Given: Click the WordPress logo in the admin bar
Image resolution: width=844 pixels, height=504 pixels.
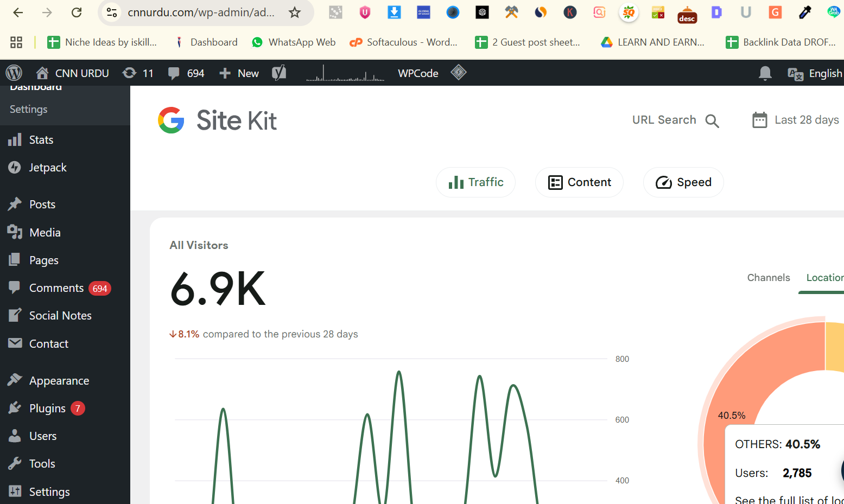Looking at the screenshot, I should pos(14,73).
